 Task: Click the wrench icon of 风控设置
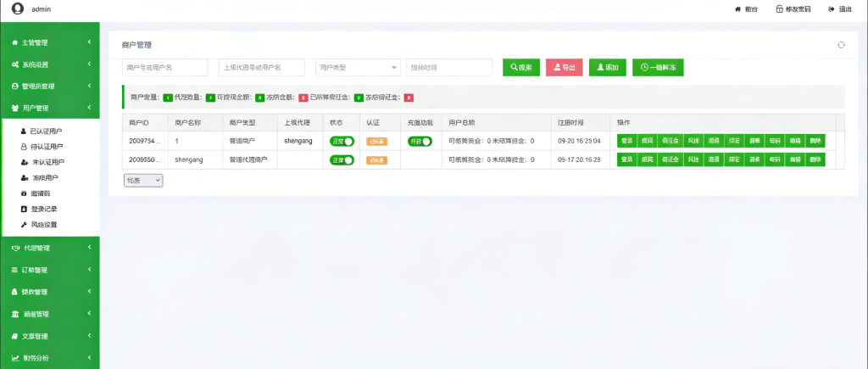(x=23, y=225)
